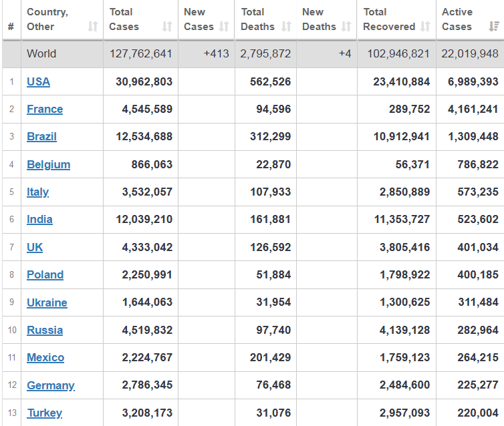Image resolution: width=504 pixels, height=426 pixels.
Task: Click the India link
Action: (39, 219)
